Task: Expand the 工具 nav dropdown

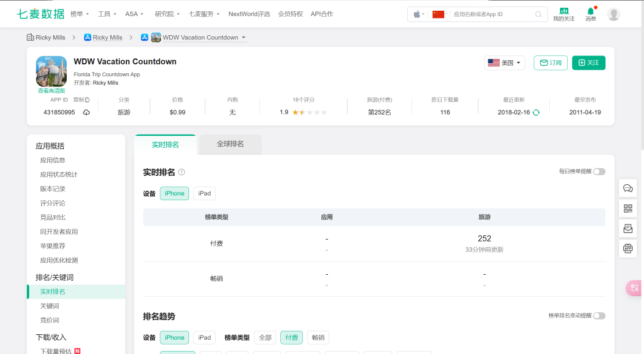Action: pos(107,14)
